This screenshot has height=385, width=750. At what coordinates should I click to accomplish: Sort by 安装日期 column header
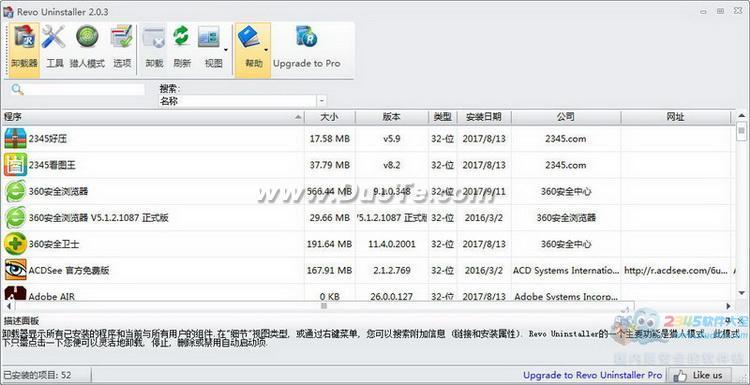[x=484, y=117]
